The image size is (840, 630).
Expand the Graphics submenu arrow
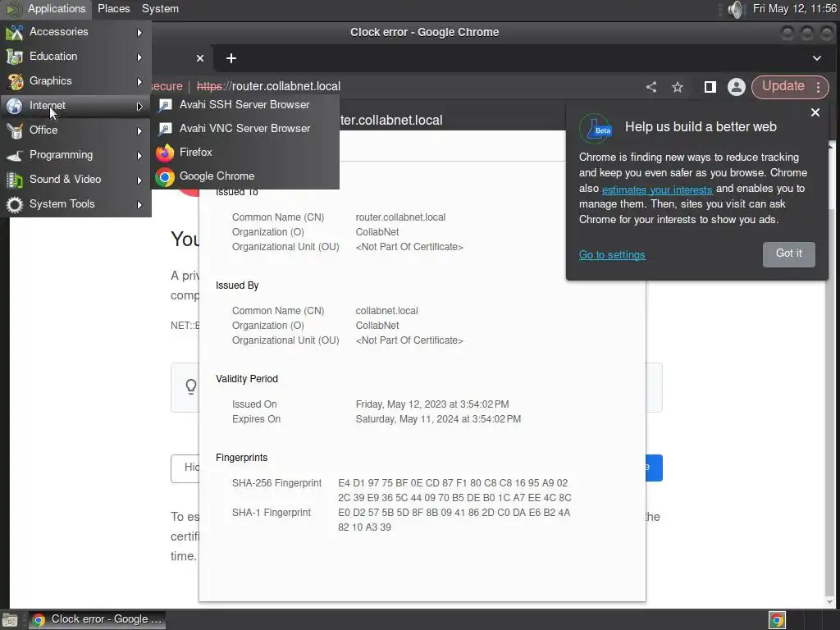pos(139,82)
